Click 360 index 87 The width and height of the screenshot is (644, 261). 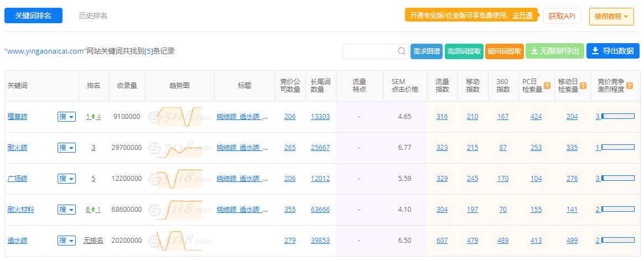pos(503,148)
